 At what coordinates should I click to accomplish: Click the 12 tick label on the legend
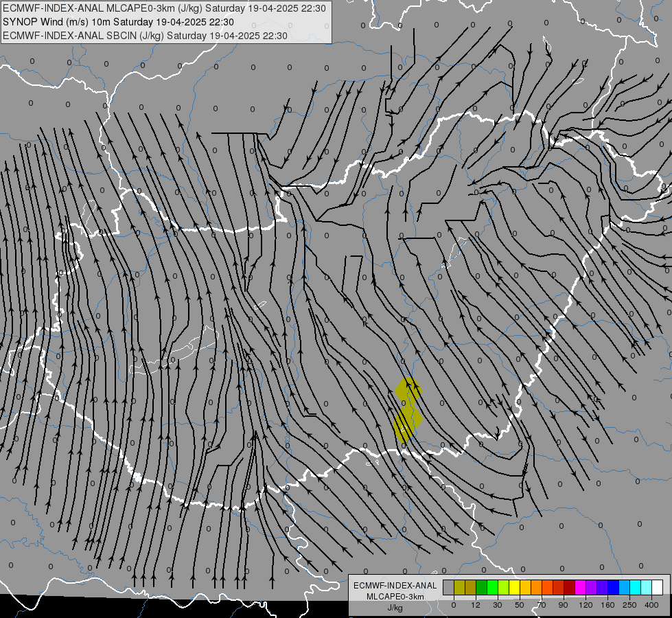[476, 605]
